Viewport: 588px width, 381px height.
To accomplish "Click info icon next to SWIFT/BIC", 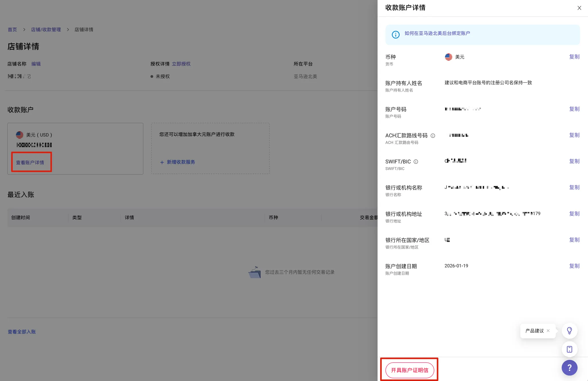I will (x=416, y=162).
